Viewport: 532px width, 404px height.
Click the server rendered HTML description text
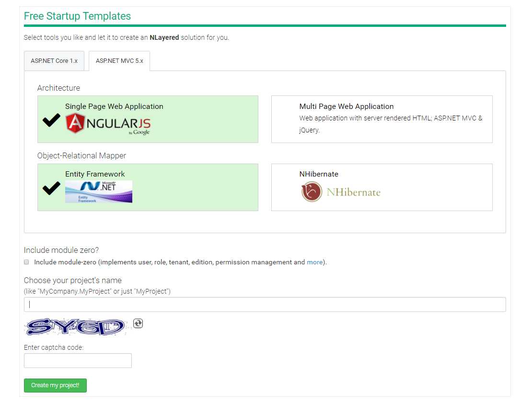391,124
